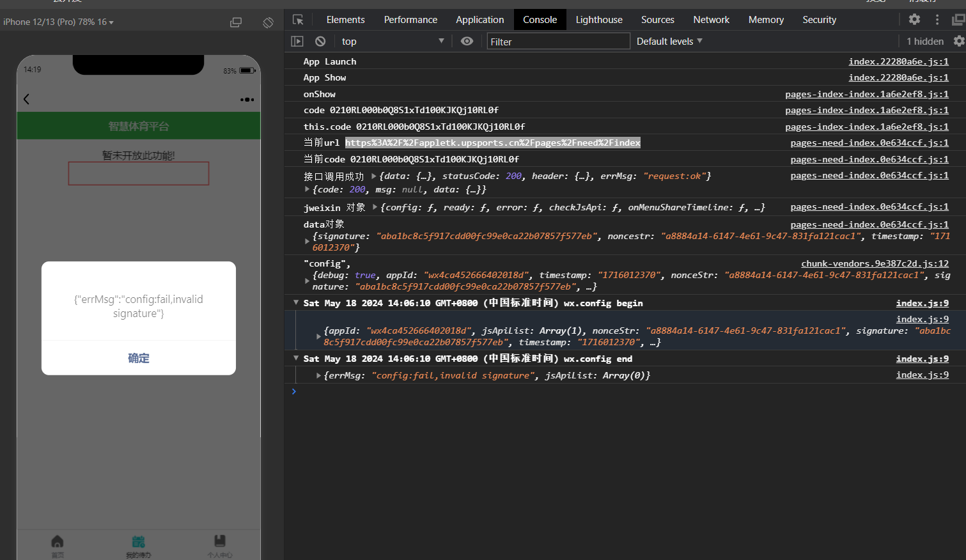Toggle console sidebar panel icon
The image size is (966, 560).
297,41
